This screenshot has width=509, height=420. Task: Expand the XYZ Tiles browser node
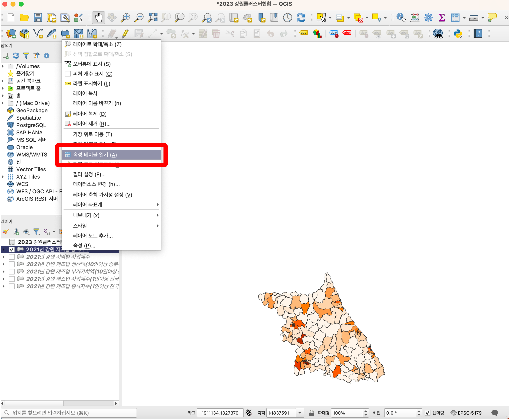click(x=3, y=177)
